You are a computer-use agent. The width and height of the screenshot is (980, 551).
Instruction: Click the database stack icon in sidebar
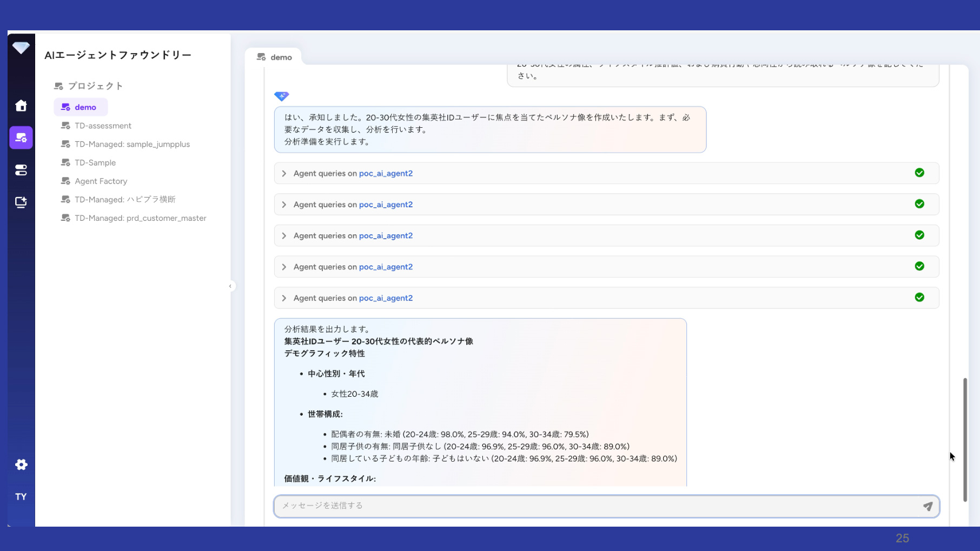(x=21, y=170)
